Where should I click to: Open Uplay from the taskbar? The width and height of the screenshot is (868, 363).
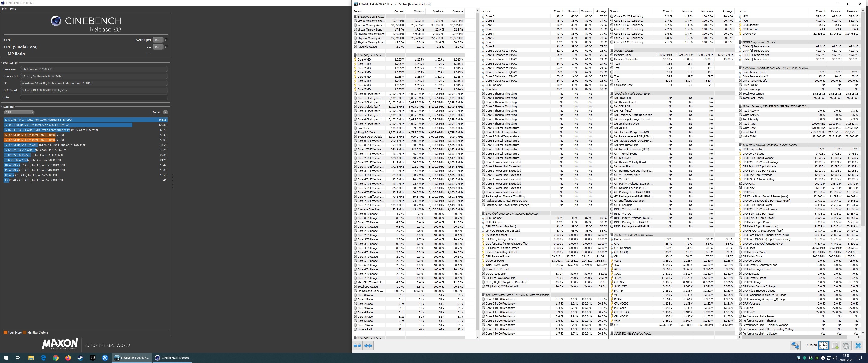(105, 358)
